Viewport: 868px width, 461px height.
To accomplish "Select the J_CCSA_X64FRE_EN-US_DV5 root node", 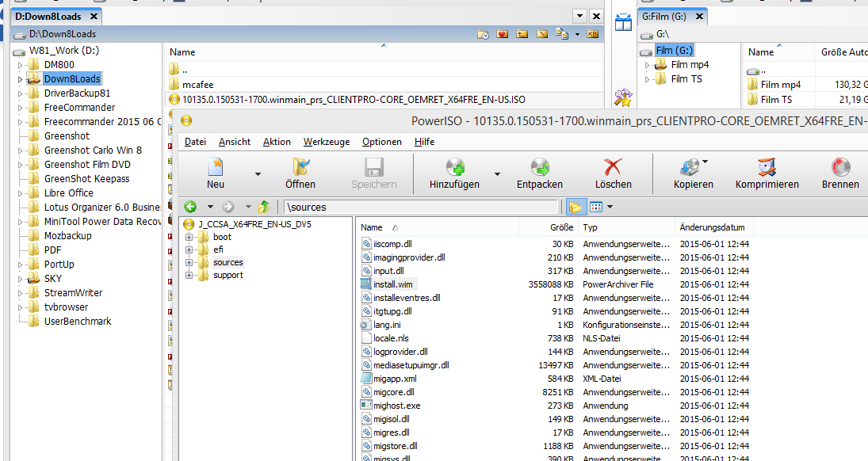I will 254,224.
